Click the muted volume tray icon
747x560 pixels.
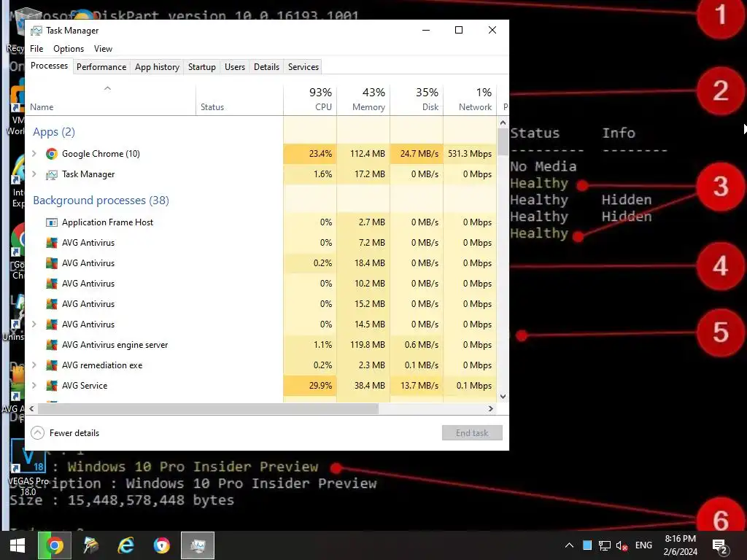click(622, 545)
